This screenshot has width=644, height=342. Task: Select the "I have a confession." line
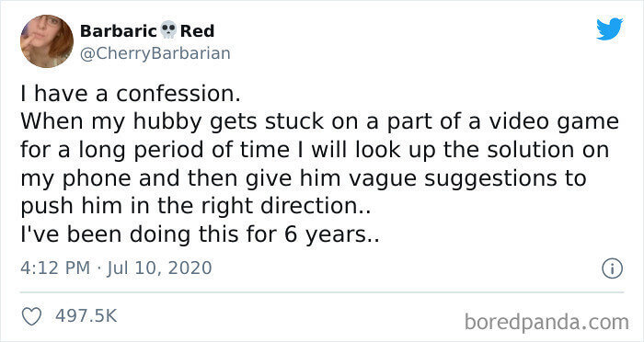click(x=131, y=94)
